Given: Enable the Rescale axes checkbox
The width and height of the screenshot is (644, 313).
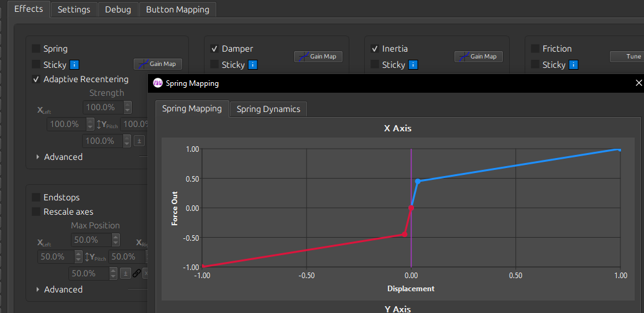Looking at the screenshot, I should [x=35, y=212].
